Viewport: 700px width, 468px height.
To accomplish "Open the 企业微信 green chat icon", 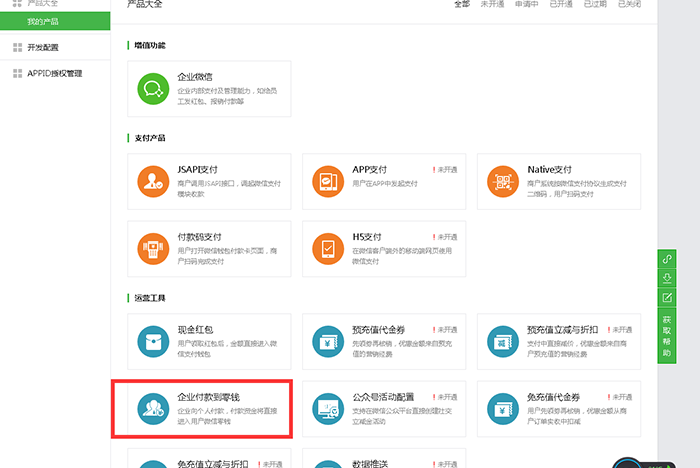I will pyautogui.click(x=153, y=89).
